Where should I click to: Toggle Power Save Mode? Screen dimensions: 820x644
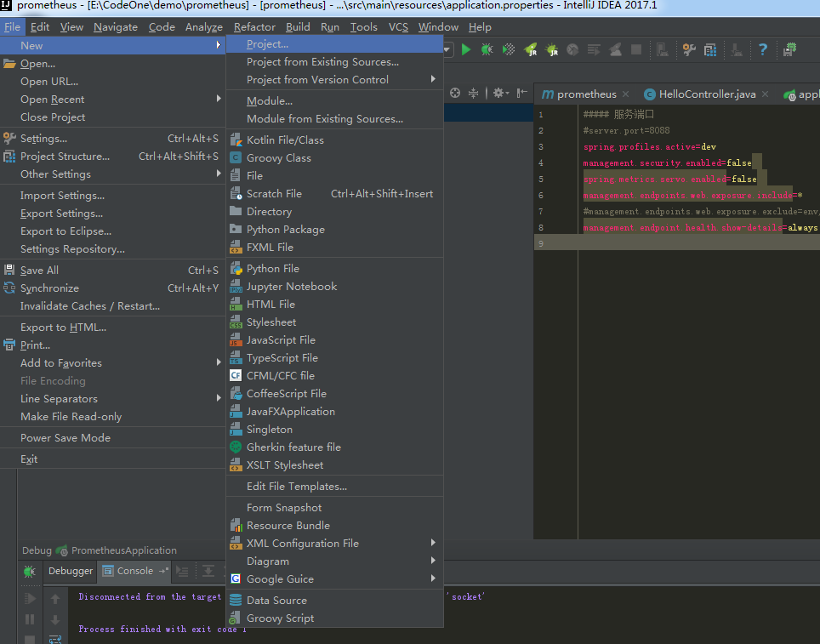113,438
